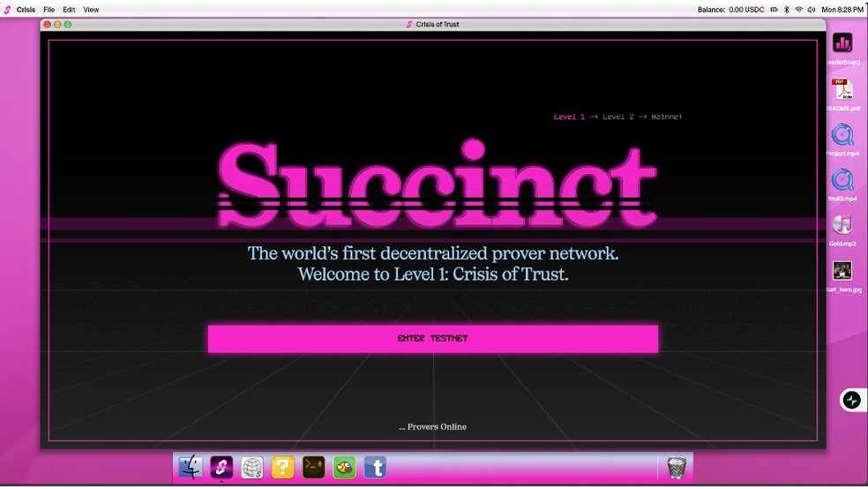Zoom the Crisis of Trust window
Viewport: 868px width, 489px height.
coord(68,25)
